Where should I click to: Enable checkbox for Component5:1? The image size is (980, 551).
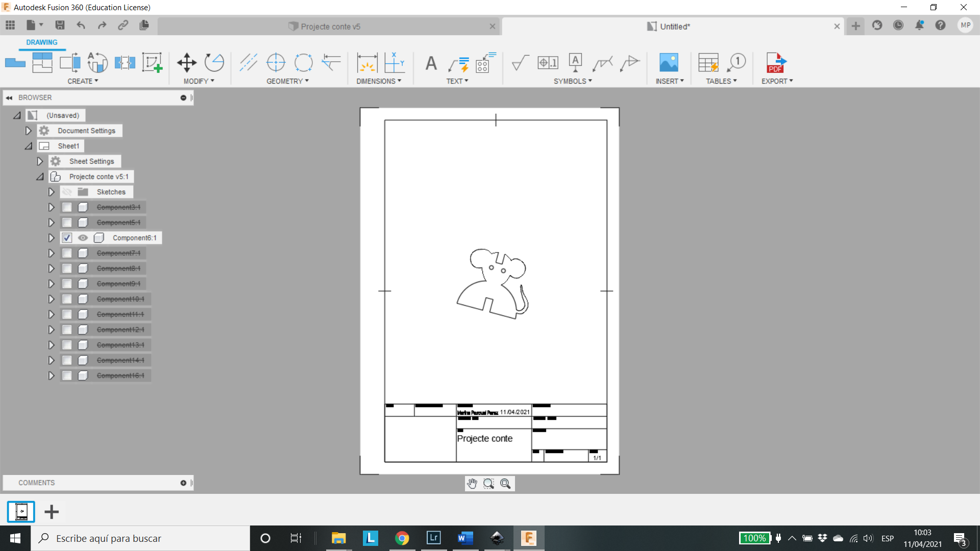67,222
